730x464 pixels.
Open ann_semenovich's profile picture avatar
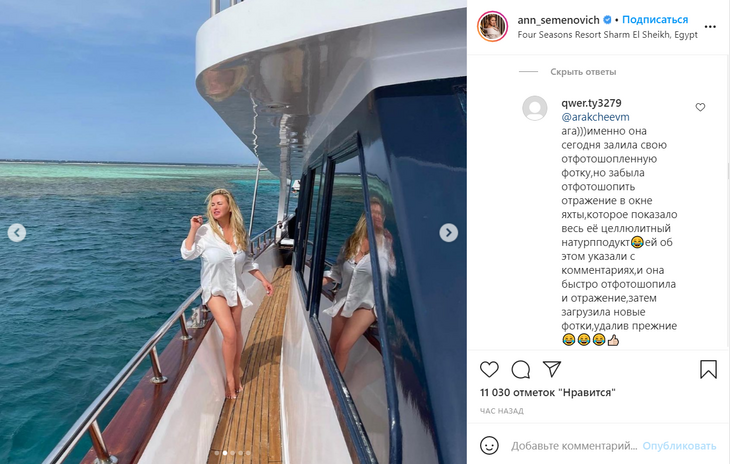coord(491,26)
